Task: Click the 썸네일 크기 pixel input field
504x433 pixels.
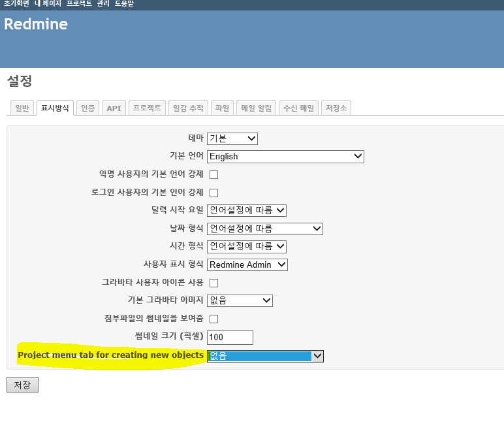Action: pyautogui.click(x=230, y=338)
